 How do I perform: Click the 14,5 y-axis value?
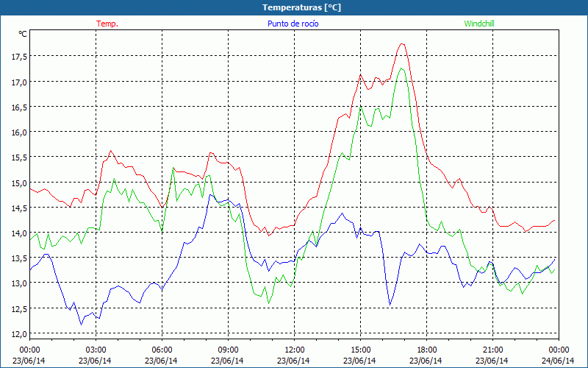point(19,208)
